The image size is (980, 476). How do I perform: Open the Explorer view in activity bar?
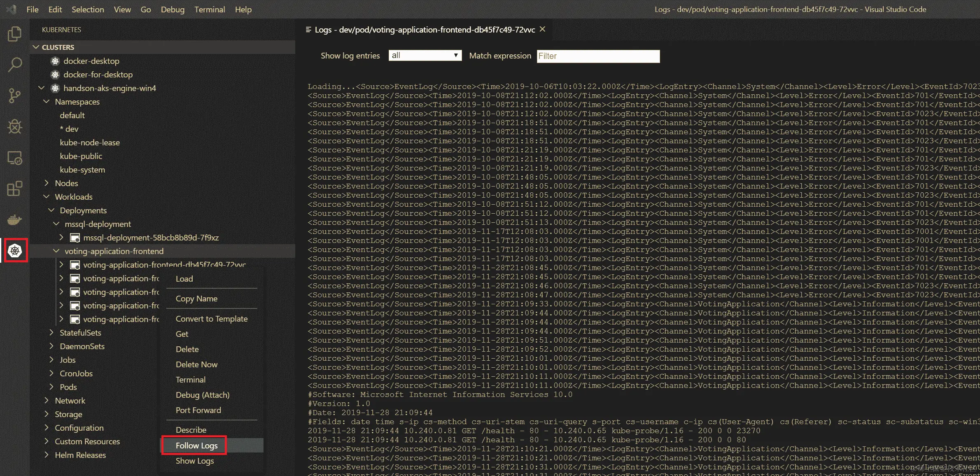point(15,34)
